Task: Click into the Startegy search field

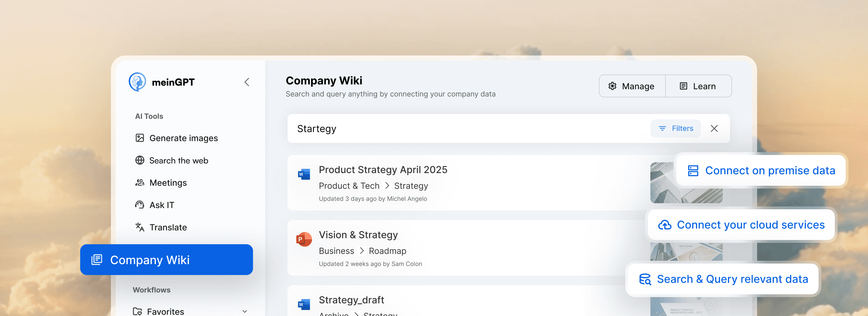Action: tap(468, 128)
